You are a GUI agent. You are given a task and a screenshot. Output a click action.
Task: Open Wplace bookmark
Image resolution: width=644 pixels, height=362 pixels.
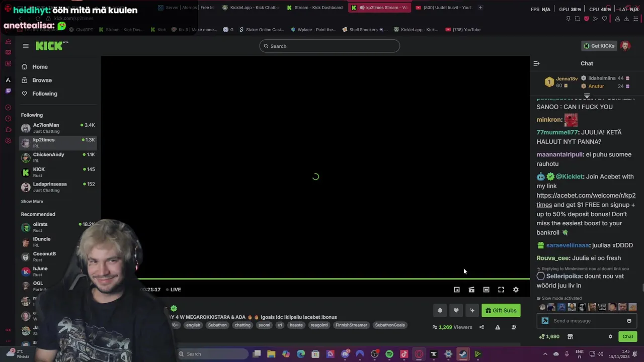(313, 30)
